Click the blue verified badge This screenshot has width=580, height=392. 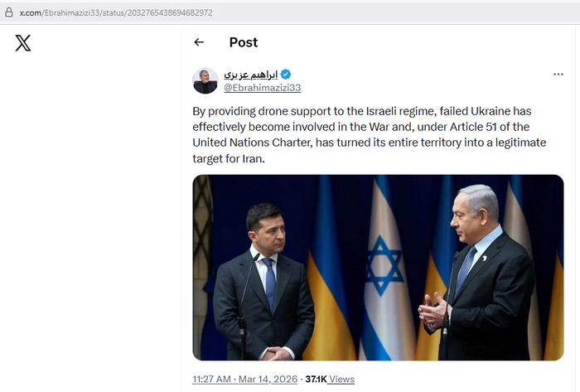pos(286,75)
